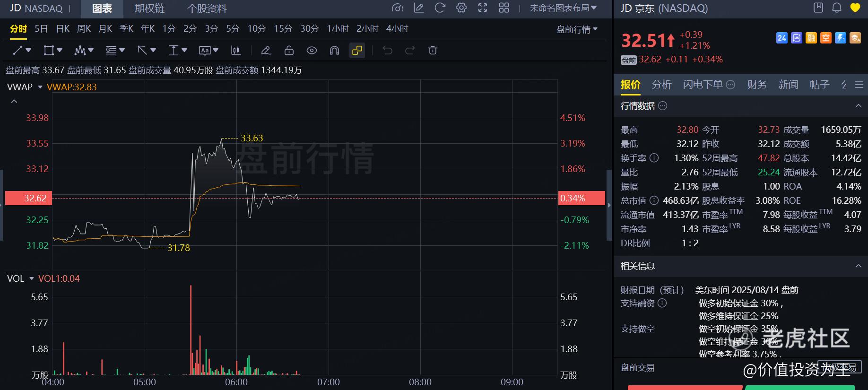Select the 15分 timeframe
The image size is (868, 390).
click(x=283, y=29)
